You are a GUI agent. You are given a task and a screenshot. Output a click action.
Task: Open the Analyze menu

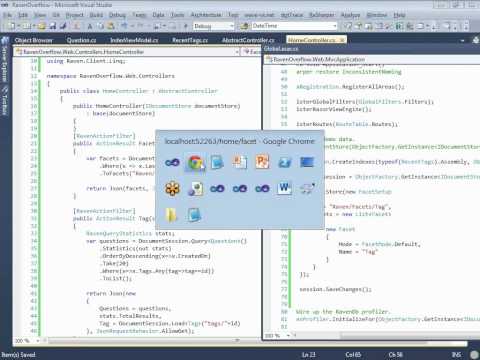[x=350, y=15]
